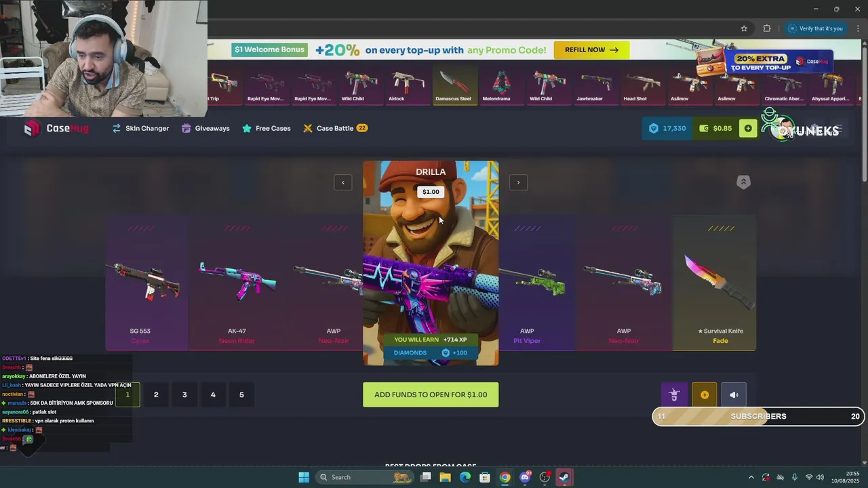Open the Skin Changer page
868x488 pixels.
pos(140,128)
